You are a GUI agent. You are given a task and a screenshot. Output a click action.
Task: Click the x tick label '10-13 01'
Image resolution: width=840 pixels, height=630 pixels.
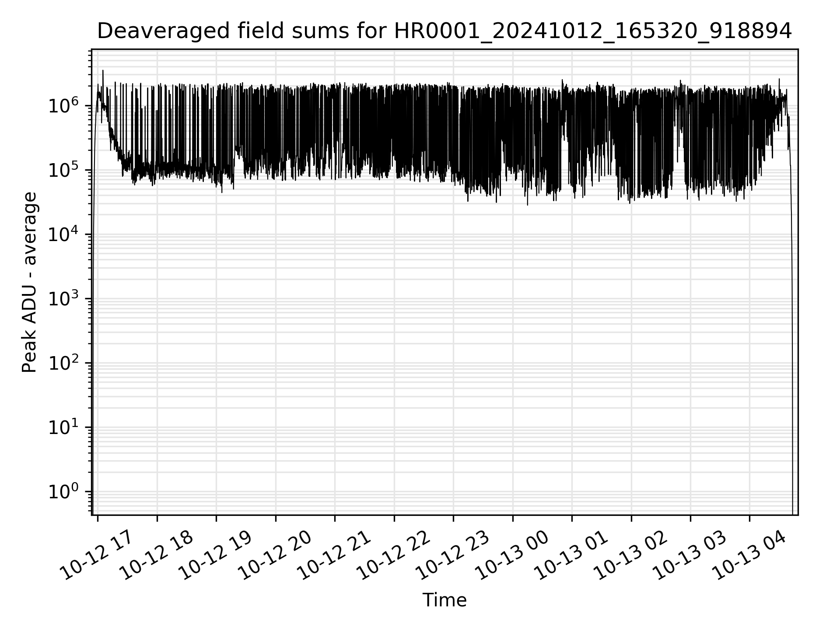point(570,555)
